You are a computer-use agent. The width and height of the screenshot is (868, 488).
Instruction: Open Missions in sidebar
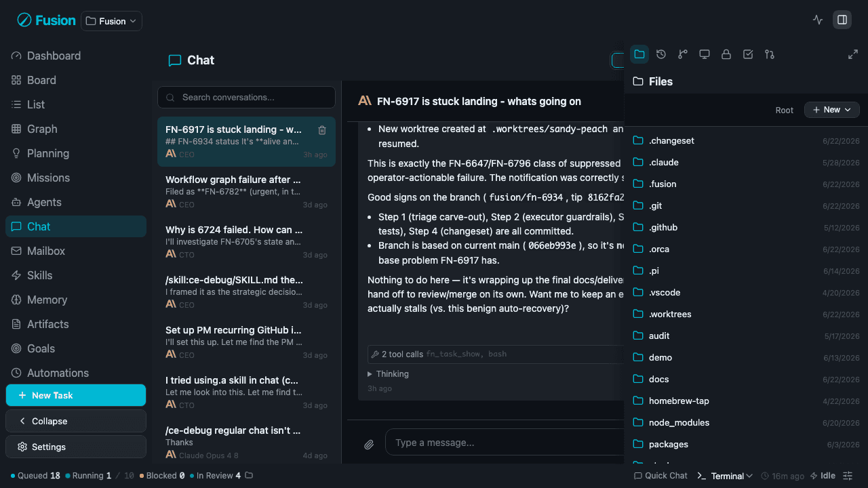pos(76,178)
